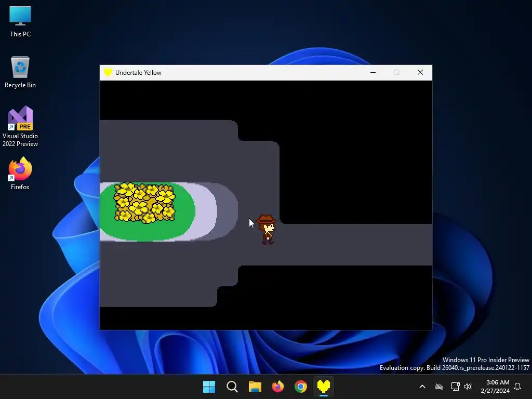Launch Google Chrome from the taskbar

(x=301, y=387)
